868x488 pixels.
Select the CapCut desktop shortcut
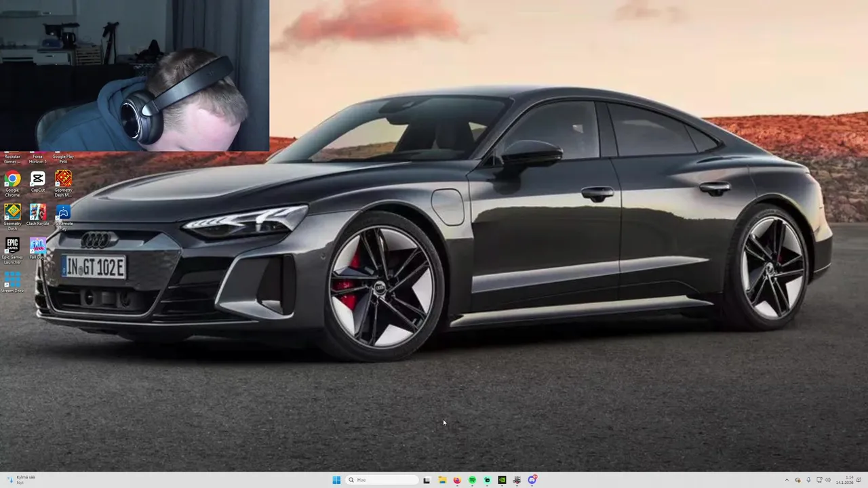click(38, 182)
